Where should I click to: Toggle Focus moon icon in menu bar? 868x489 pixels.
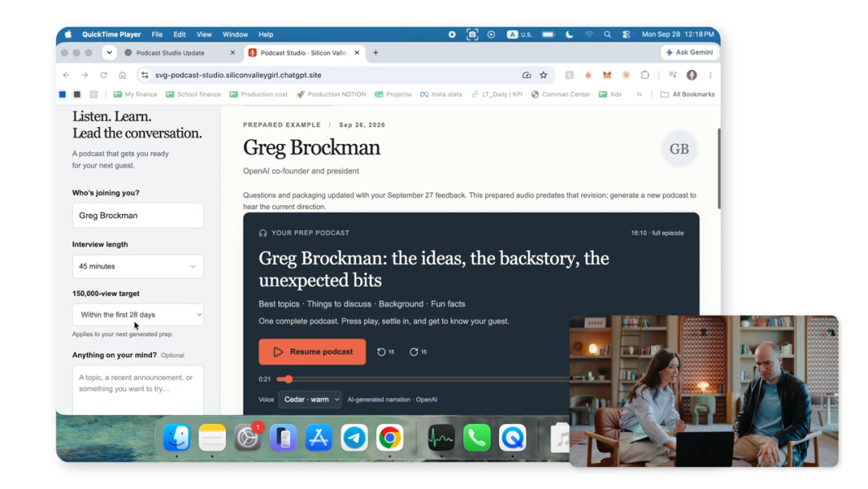(x=569, y=35)
